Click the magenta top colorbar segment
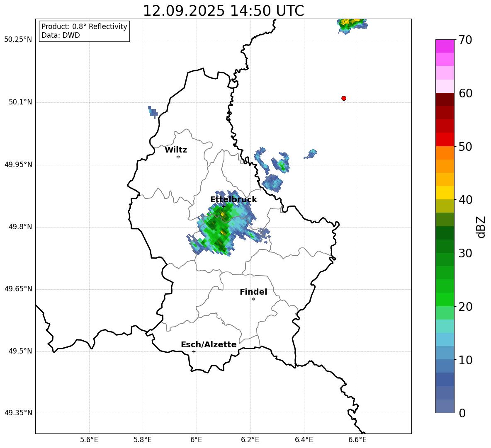 pos(445,46)
